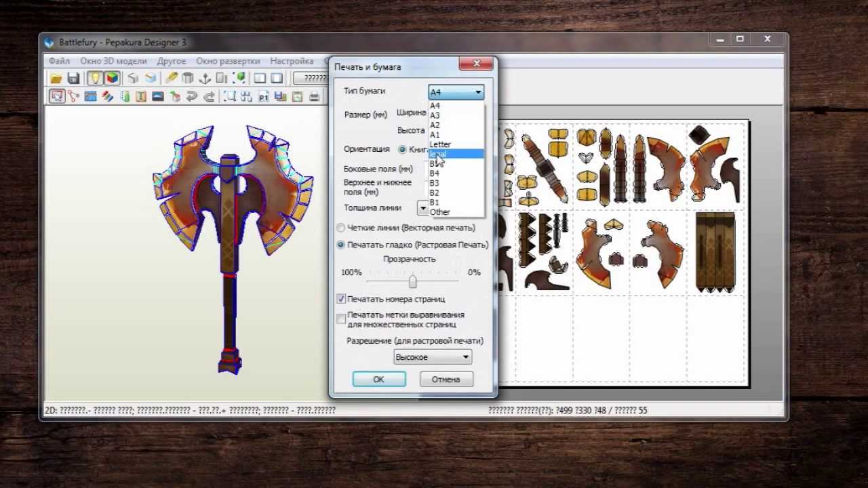Click the save-with-image floppy icon

pyautogui.click(x=280, y=96)
